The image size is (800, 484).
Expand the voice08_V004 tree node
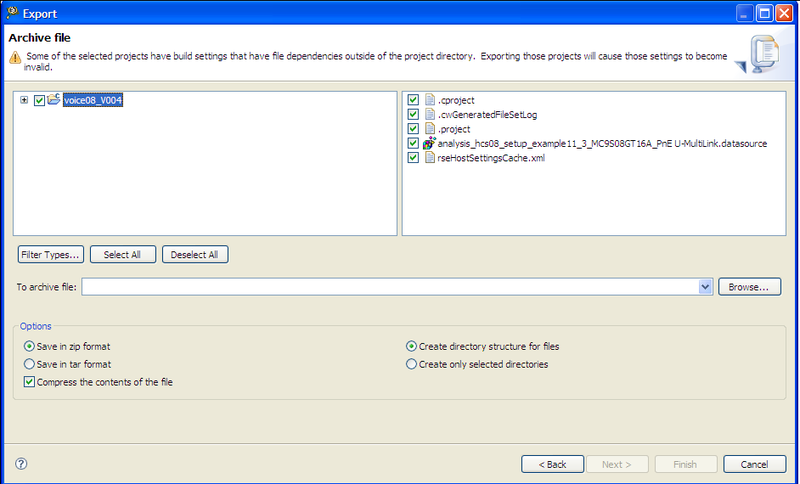point(24,100)
